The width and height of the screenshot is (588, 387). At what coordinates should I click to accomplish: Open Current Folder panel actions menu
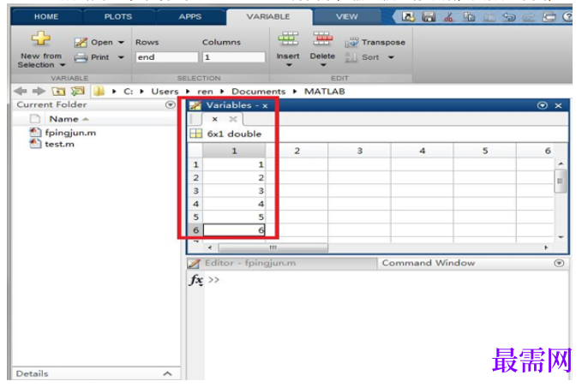tap(171, 105)
